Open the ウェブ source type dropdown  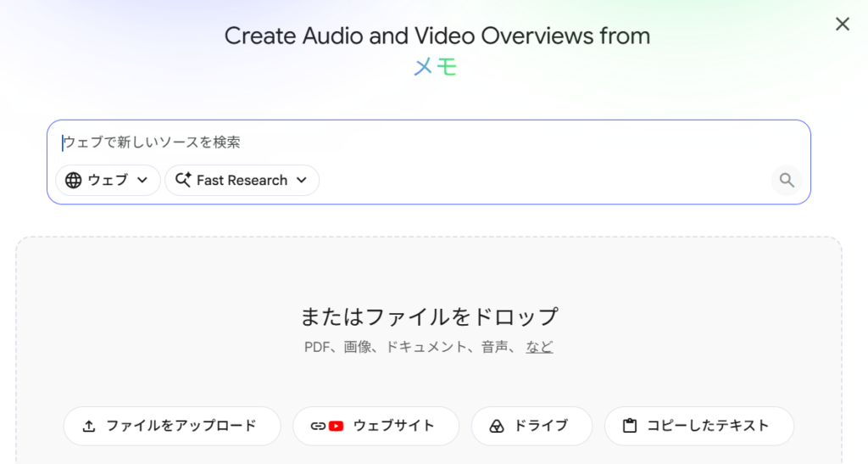[x=108, y=180]
